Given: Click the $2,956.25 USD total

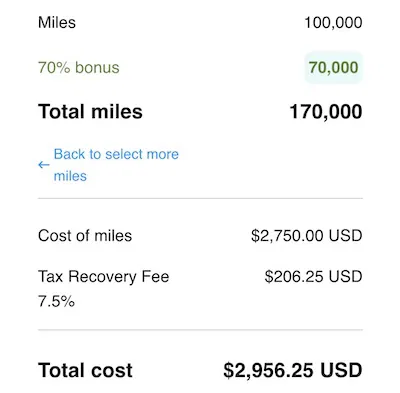Looking at the screenshot, I should [x=293, y=370].
